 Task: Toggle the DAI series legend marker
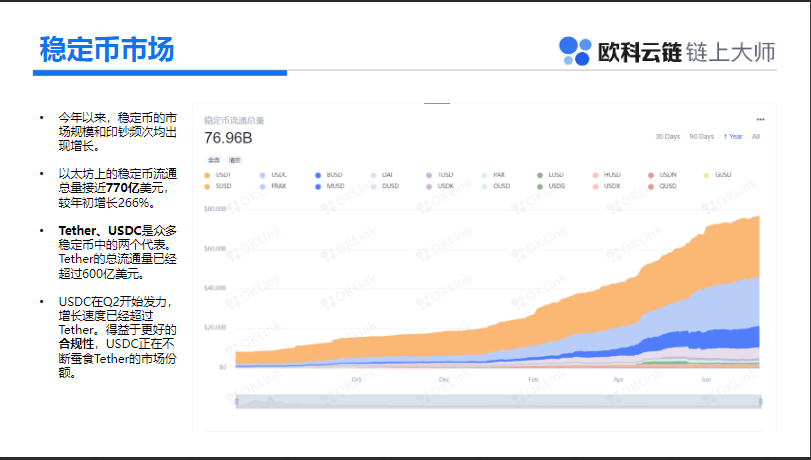point(373,175)
